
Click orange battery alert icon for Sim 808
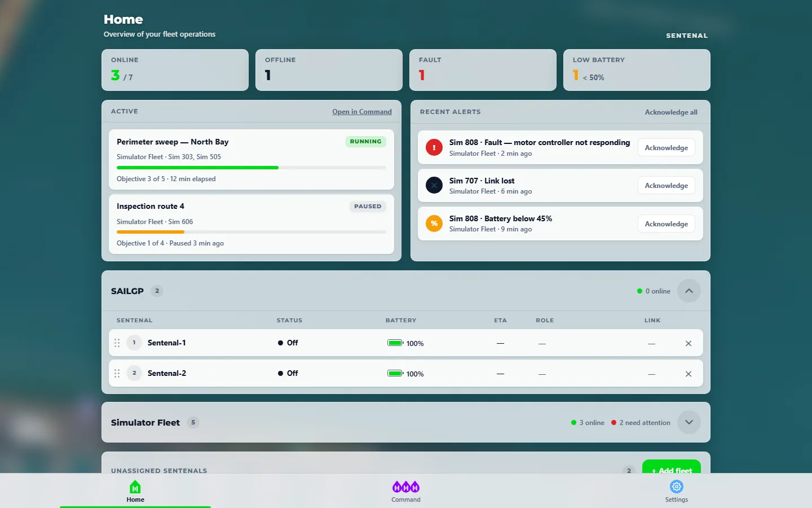(434, 224)
